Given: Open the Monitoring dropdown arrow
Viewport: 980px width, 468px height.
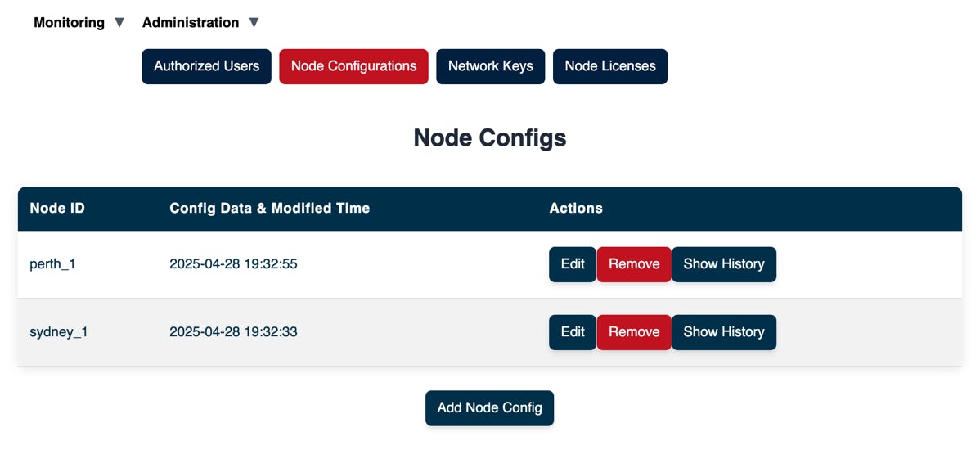Looking at the screenshot, I should (119, 22).
